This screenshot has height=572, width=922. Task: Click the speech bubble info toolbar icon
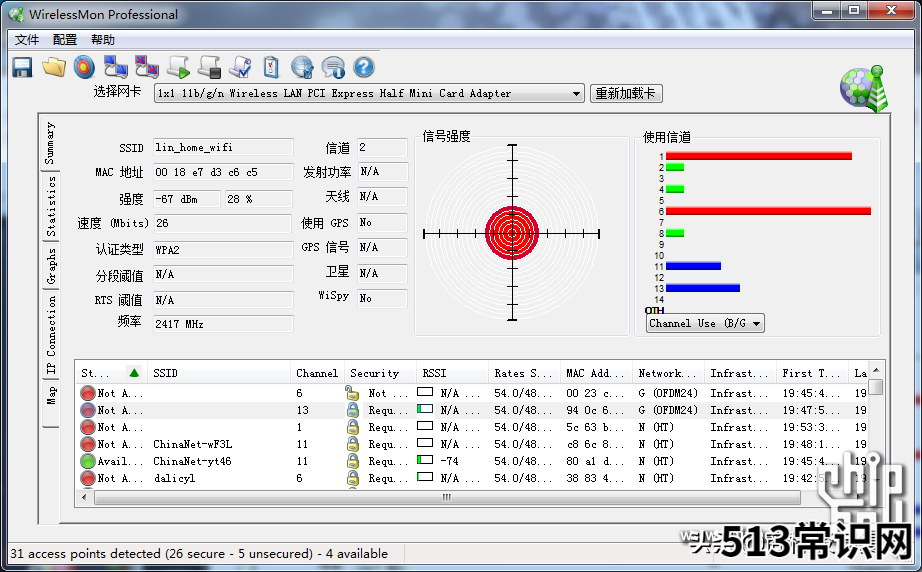point(333,67)
